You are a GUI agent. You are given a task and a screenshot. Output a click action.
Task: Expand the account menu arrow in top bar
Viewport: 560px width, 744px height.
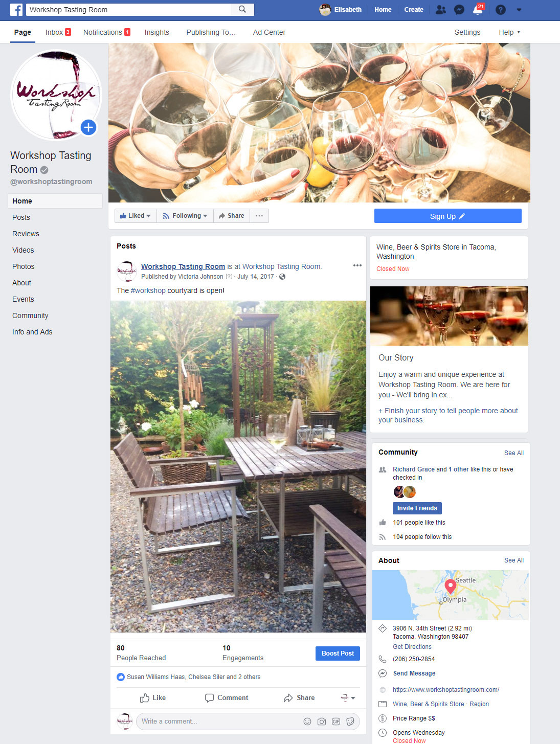519,10
